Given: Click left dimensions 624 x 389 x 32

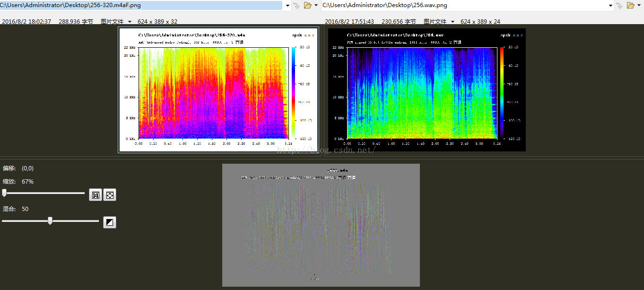Looking at the screenshot, I should click(x=157, y=22).
